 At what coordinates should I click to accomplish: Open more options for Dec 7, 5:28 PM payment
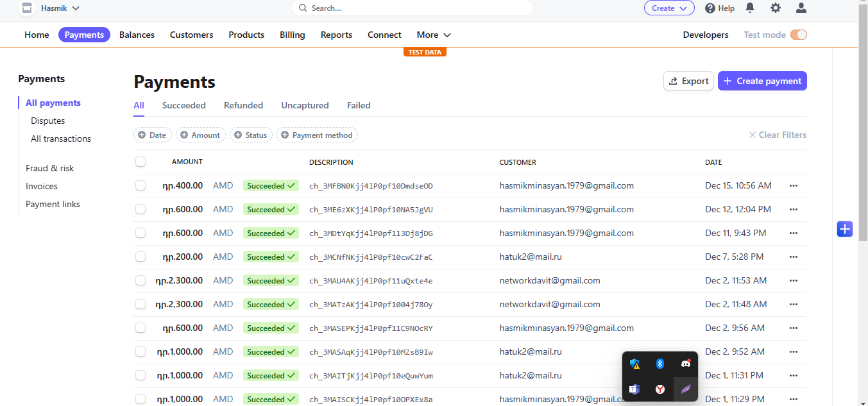(x=794, y=257)
